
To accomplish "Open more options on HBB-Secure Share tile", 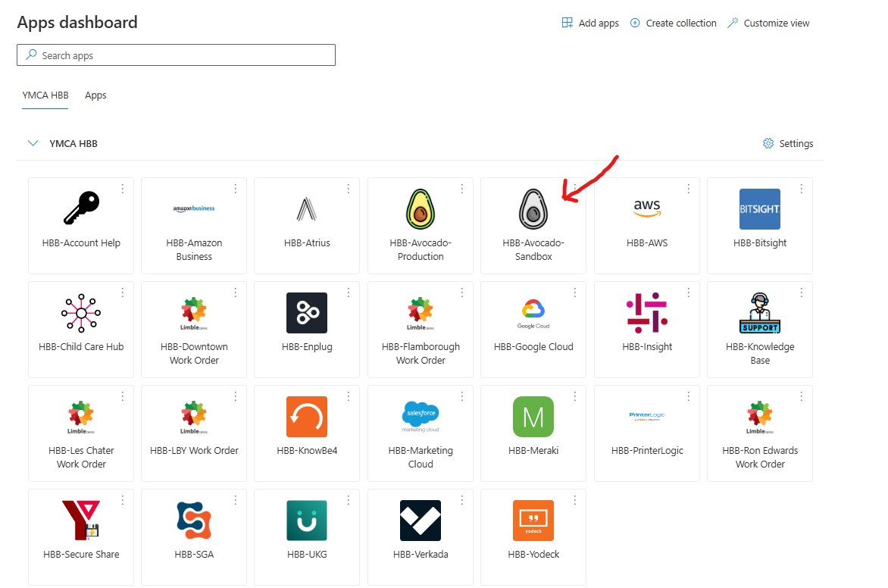I will 122,500.
